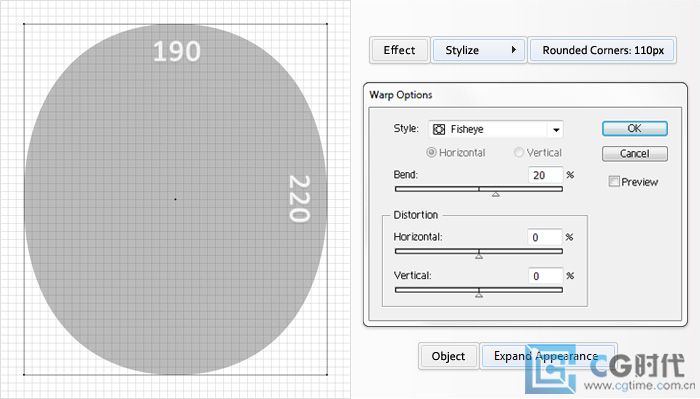Screen dimensions: 700x399
Task: Select the Vertical radio button
Action: (x=518, y=153)
